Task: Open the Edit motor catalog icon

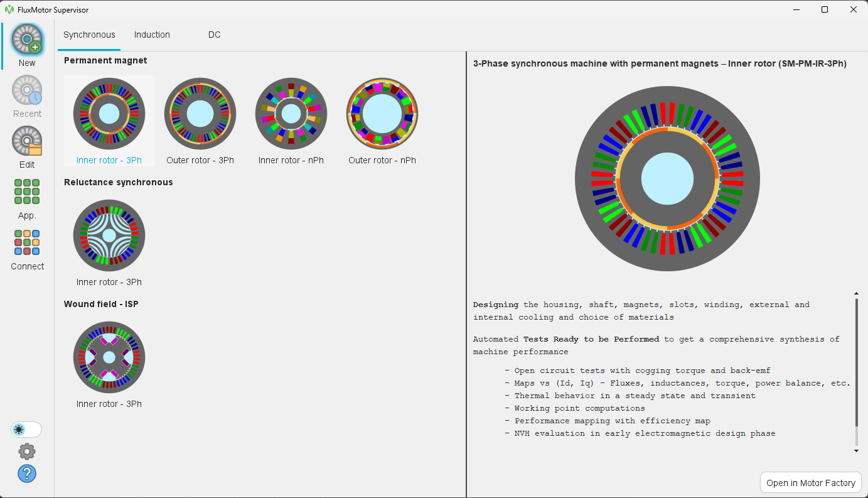Action: (27, 141)
